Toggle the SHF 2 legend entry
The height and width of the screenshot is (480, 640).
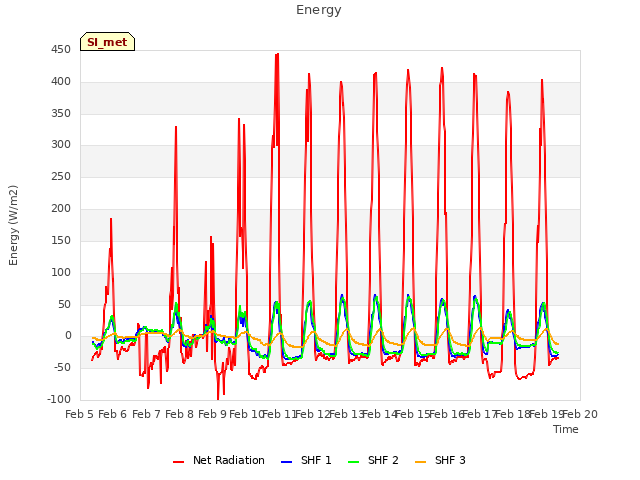[x=373, y=460]
